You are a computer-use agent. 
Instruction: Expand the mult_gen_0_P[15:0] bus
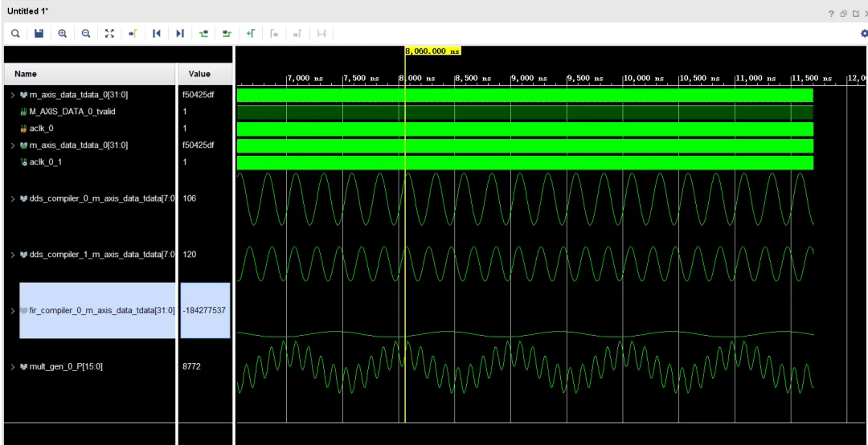[13, 367]
